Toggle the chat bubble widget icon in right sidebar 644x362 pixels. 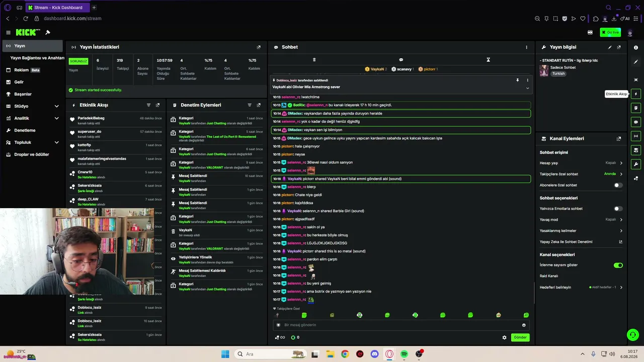point(636,122)
